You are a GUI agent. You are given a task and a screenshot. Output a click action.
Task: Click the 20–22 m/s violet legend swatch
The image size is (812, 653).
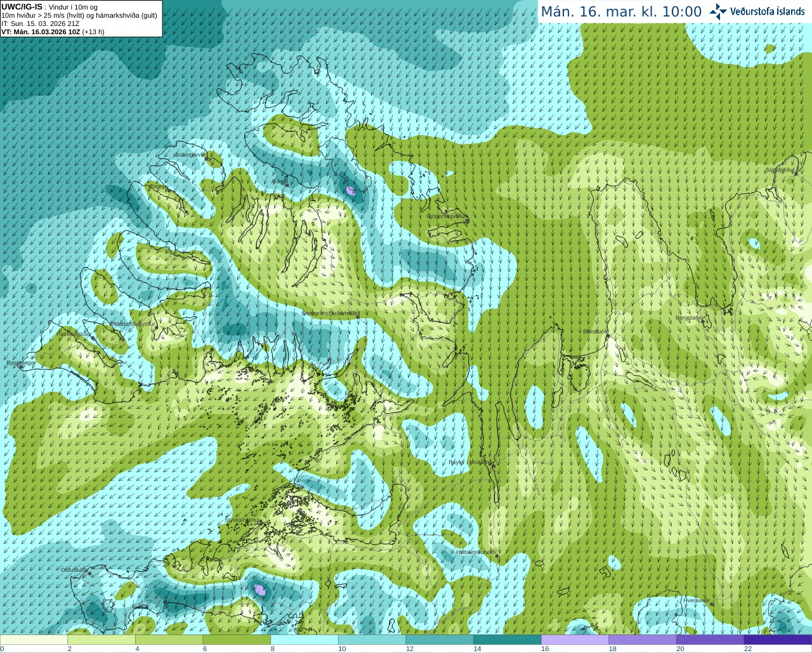point(710,640)
